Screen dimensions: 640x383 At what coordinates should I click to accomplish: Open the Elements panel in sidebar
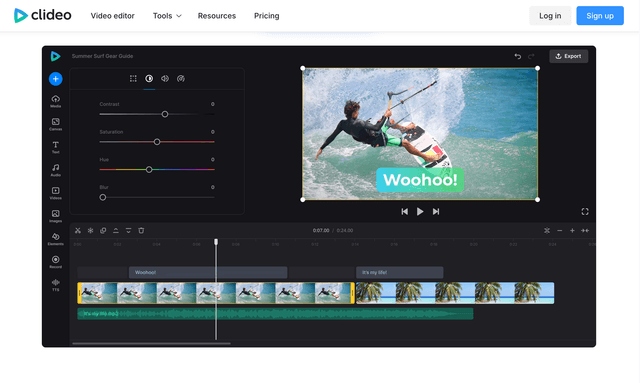pos(56,239)
